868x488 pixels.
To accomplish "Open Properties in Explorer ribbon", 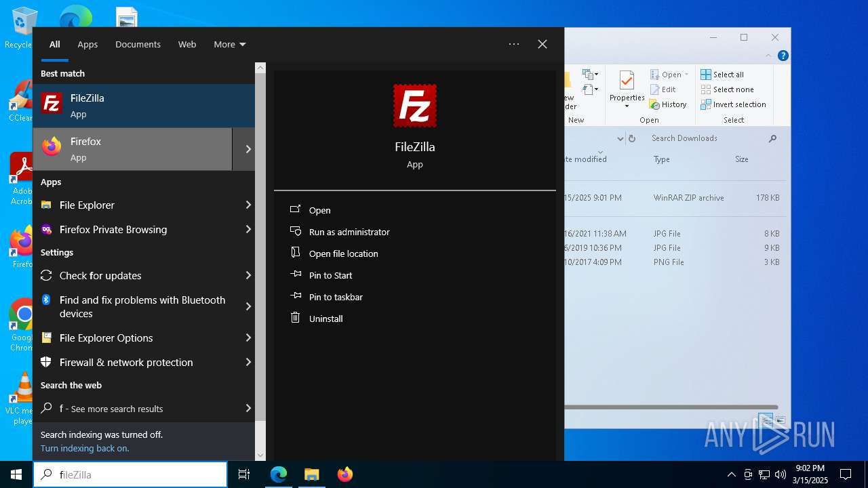I will [x=627, y=89].
